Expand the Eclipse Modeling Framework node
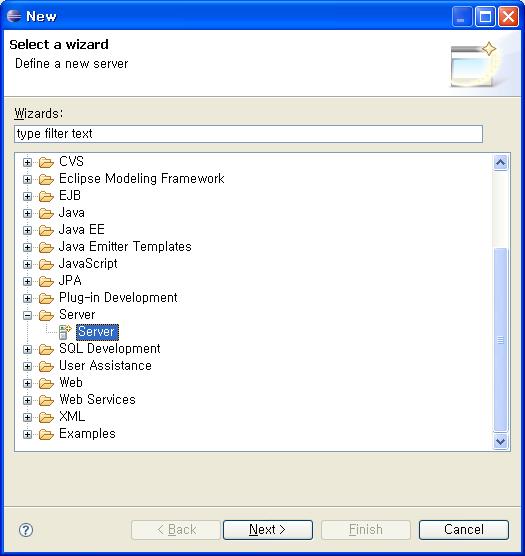525x556 pixels. (27, 179)
